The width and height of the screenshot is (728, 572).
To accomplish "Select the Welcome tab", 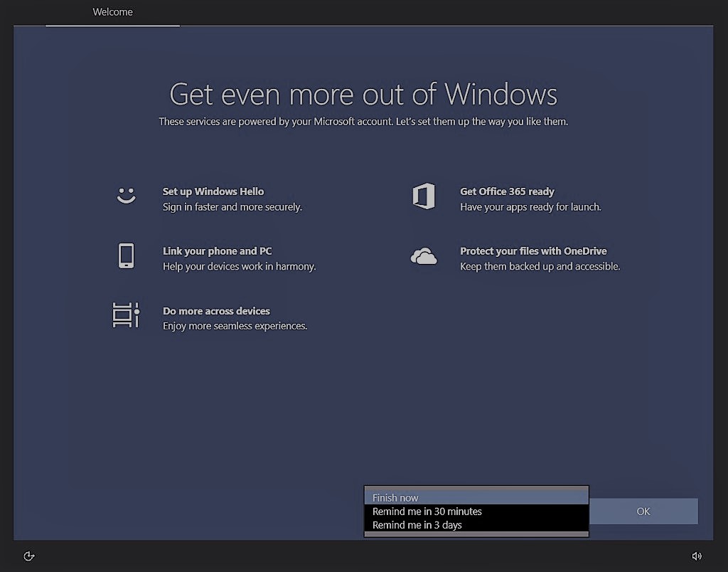I will pos(112,12).
